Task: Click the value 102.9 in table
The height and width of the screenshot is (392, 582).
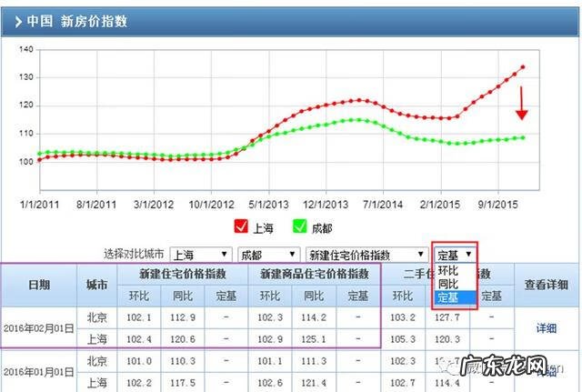Action: tap(270, 339)
